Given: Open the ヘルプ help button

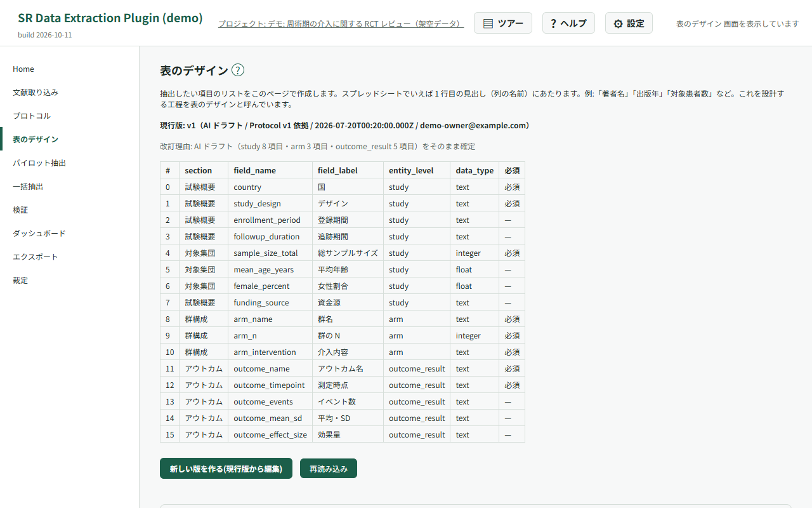Looking at the screenshot, I should (x=568, y=23).
